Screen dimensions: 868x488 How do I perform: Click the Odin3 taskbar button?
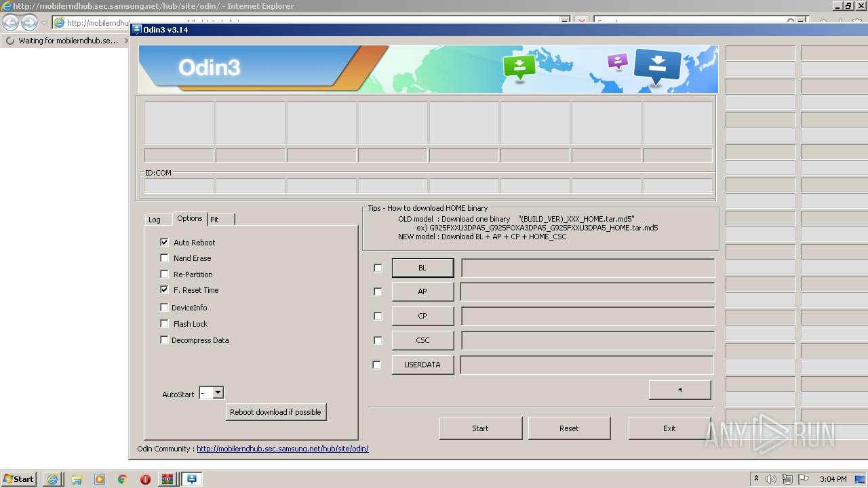[x=192, y=479]
